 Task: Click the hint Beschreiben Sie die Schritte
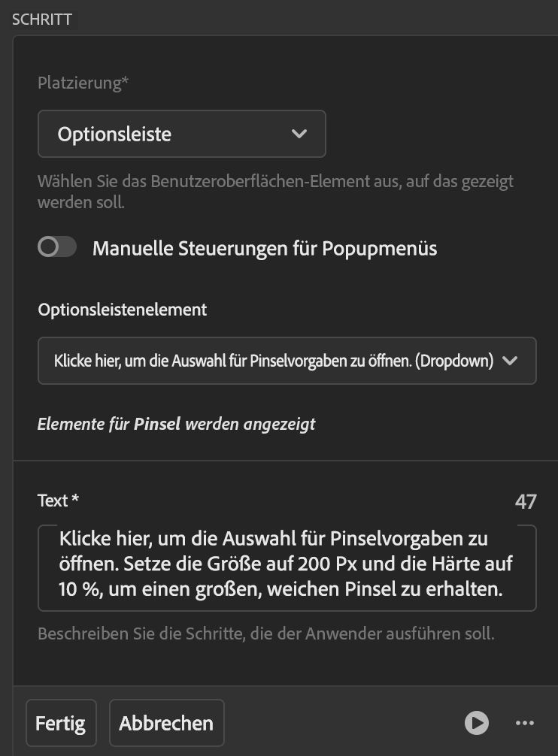[x=266, y=634]
